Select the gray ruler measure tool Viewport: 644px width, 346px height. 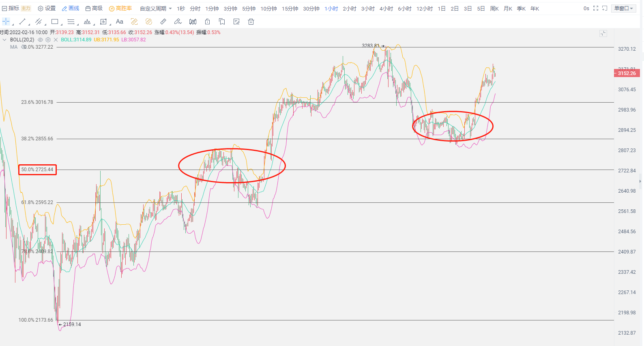click(163, 21)
